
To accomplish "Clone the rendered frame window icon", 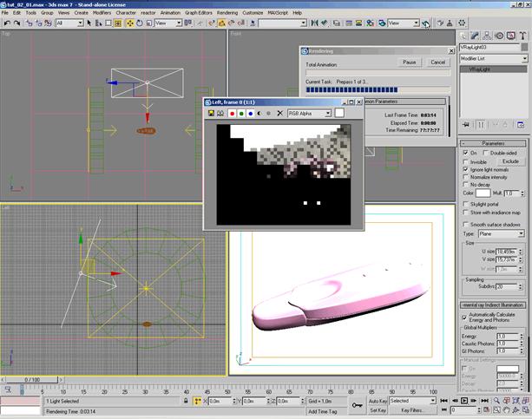I will [220, 114].
